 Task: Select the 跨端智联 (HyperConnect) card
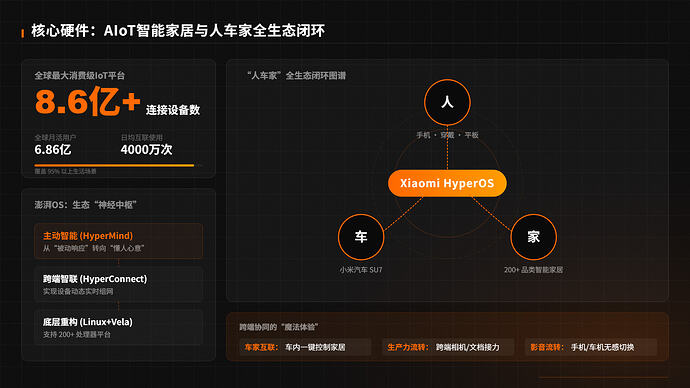tap(118, 284)
